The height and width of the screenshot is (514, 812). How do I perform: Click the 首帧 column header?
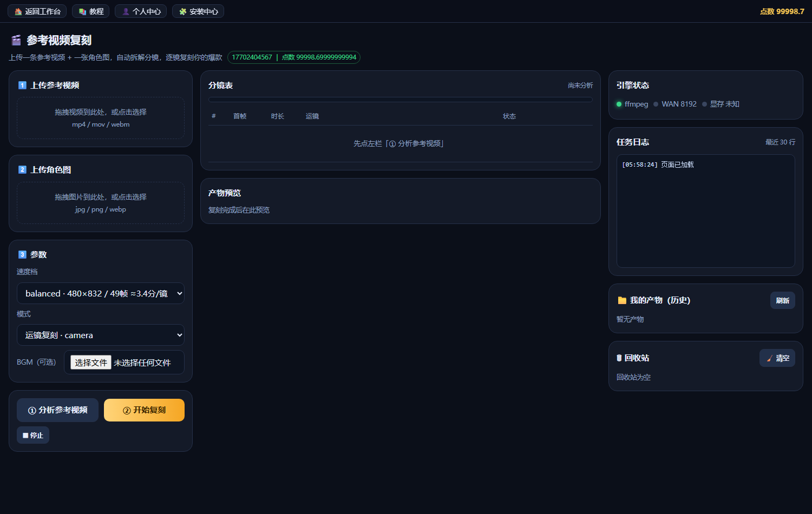(x=240, y=116)
